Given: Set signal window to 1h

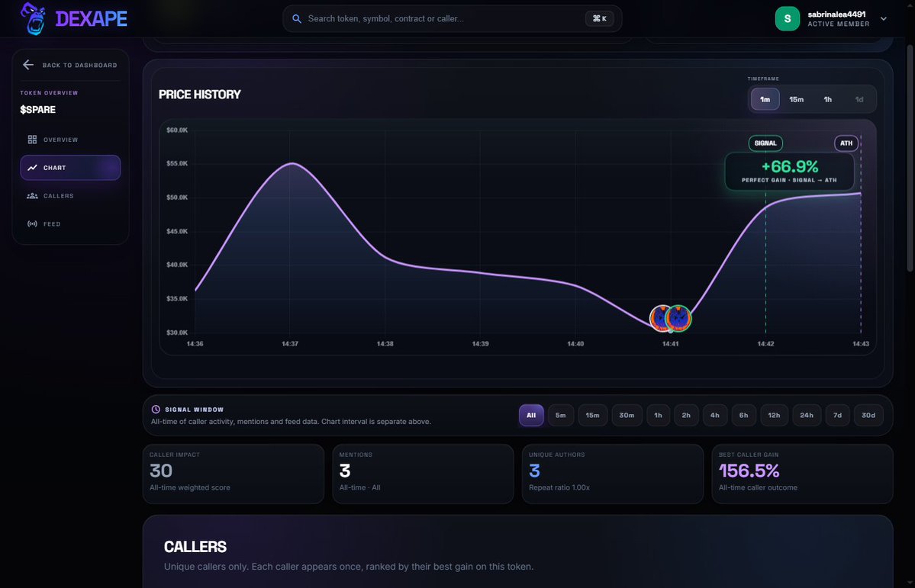Looking at the screenshot, I should click(x=659, y=416).
